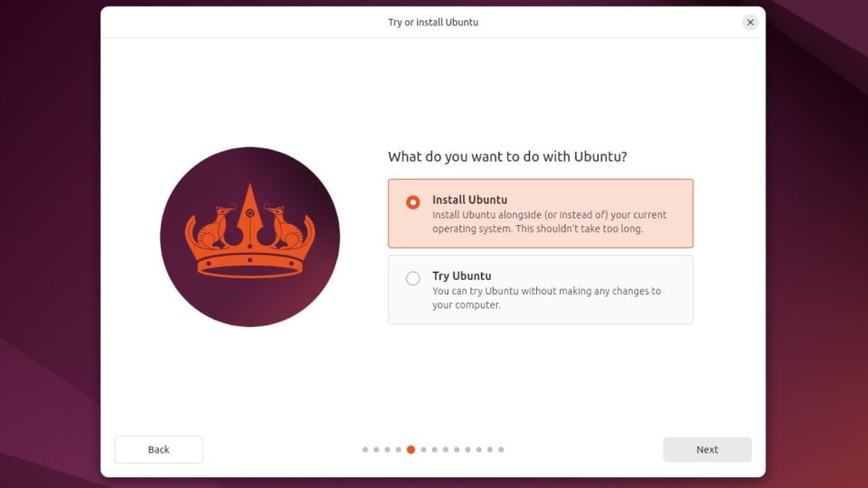Go back with the Back button
The width and height of the screenshot is (868, 488).
[x=158, y=449]
